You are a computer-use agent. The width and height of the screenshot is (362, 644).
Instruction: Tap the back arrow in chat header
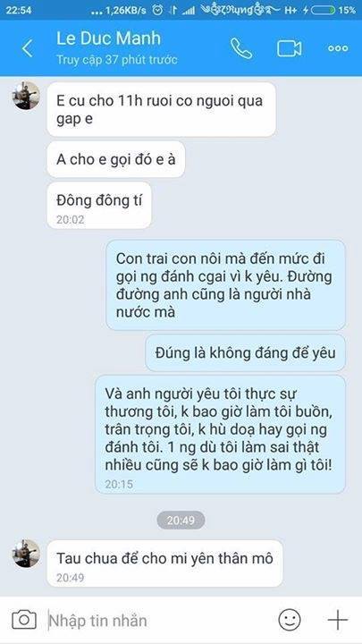(x=27, y=48)
